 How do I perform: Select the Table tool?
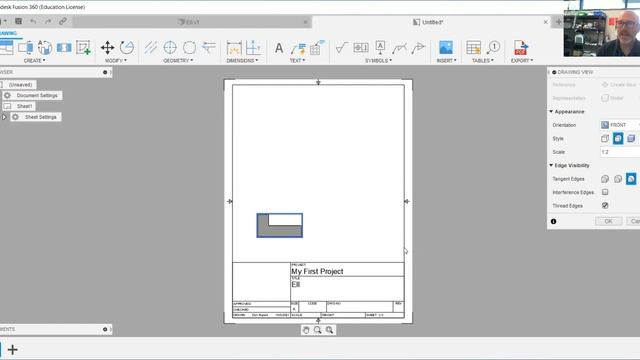point(473,48)
